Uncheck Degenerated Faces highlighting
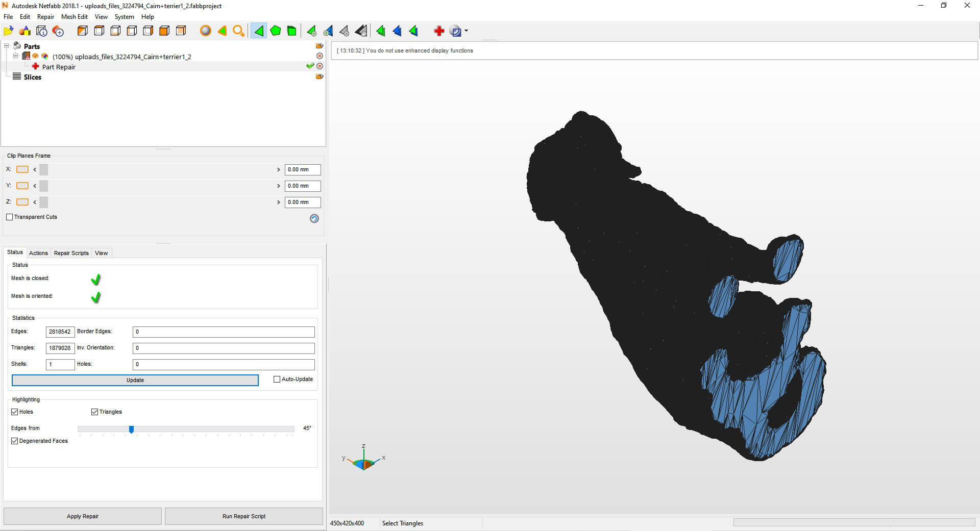 point(15,441)
